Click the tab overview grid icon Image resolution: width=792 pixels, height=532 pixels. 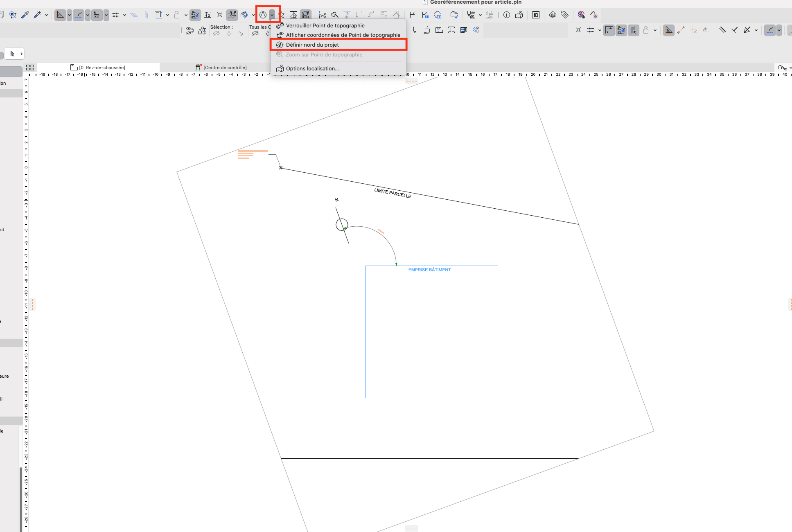[30, 68]
